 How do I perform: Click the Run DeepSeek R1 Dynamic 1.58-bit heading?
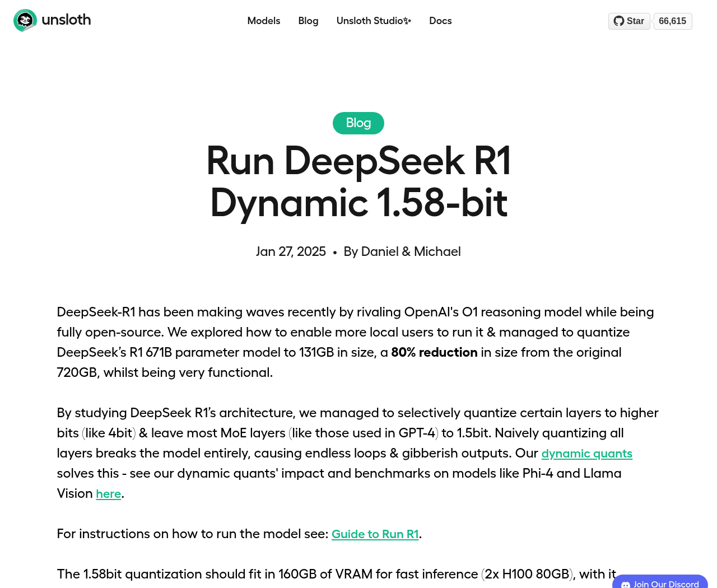pyautogui.click(x=358, y=181)
